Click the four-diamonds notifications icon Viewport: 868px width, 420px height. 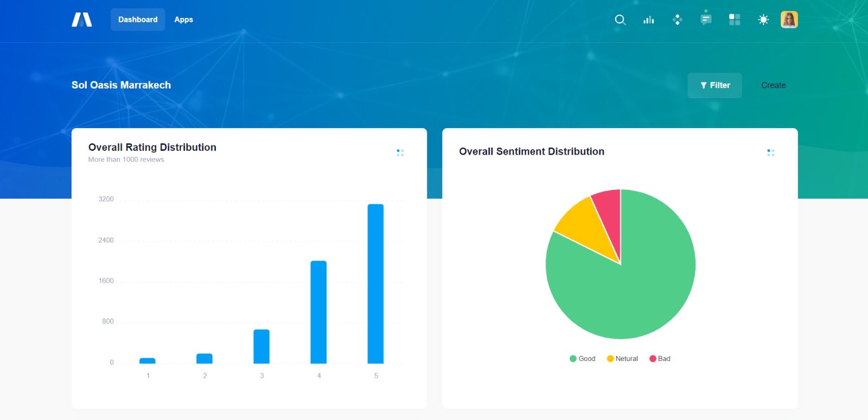[x=677, y=20]
